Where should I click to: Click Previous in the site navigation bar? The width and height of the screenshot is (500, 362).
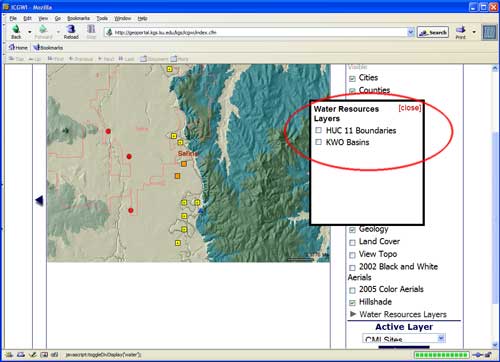pos(81,59)
